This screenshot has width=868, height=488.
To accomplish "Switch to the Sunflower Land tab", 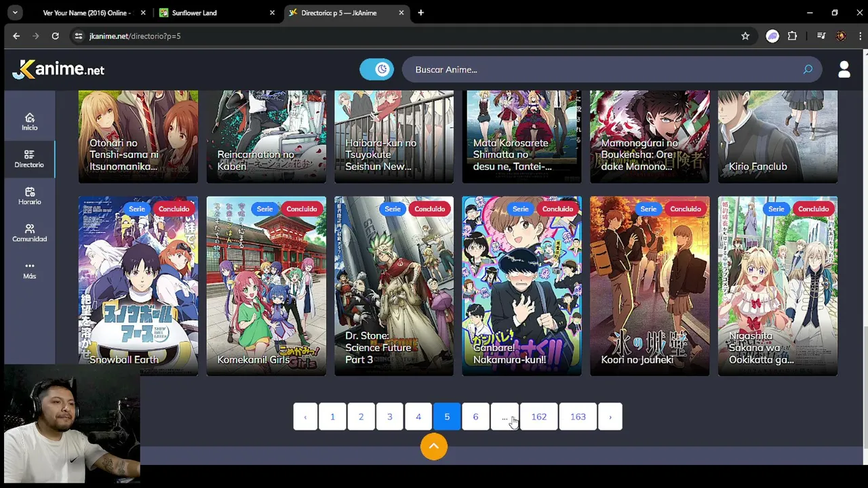I will [217, 13].
